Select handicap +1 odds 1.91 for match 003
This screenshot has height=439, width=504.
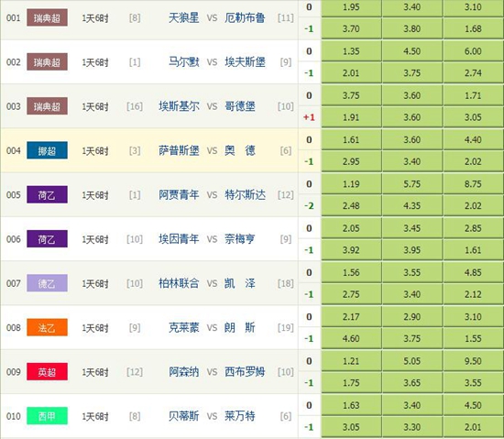click(x=351, y=117)
